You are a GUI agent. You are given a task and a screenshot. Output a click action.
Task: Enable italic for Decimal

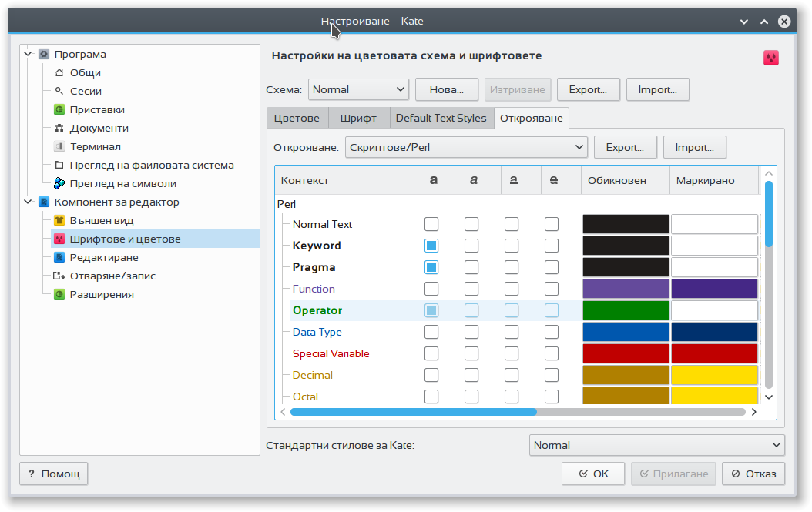tap(471, 375)
